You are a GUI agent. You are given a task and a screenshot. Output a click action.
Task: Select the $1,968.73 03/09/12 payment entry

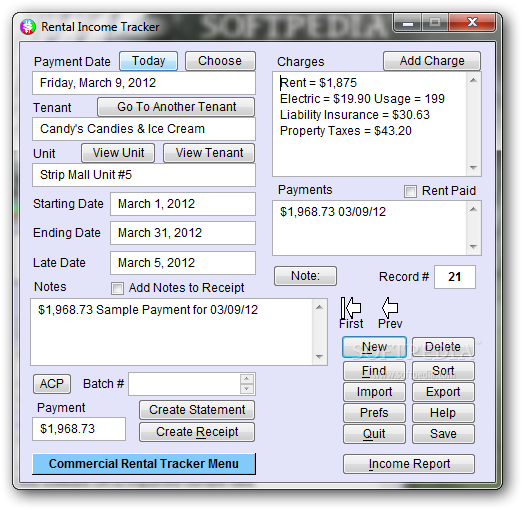[x=333, y=212]
